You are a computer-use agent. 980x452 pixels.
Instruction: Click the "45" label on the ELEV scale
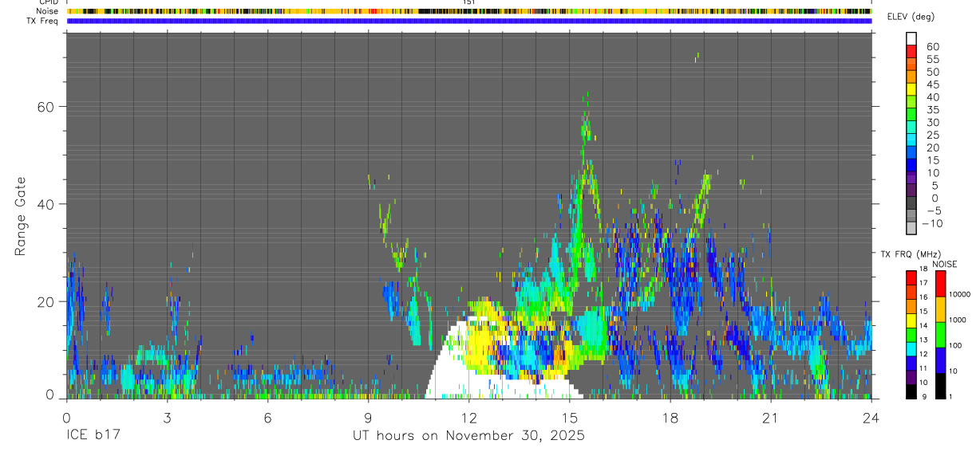click(932, 85)
